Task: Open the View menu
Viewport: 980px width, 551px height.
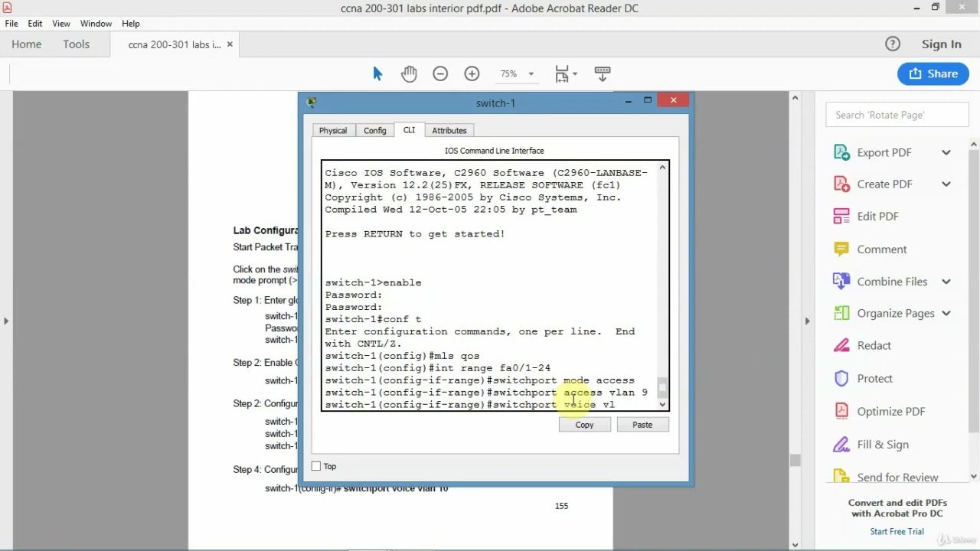Action: pyautogui.click(x=61, y=24)
